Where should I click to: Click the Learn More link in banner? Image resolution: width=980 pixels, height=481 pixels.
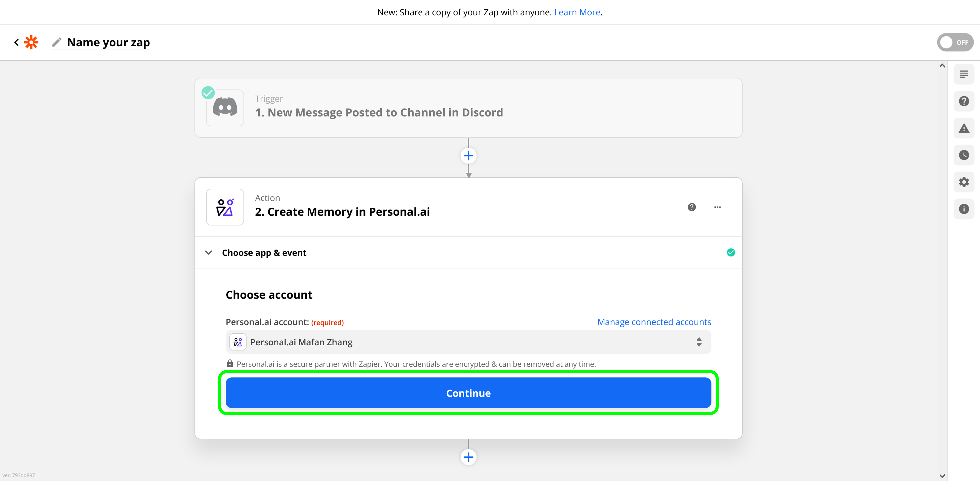[x=577, y=12]
